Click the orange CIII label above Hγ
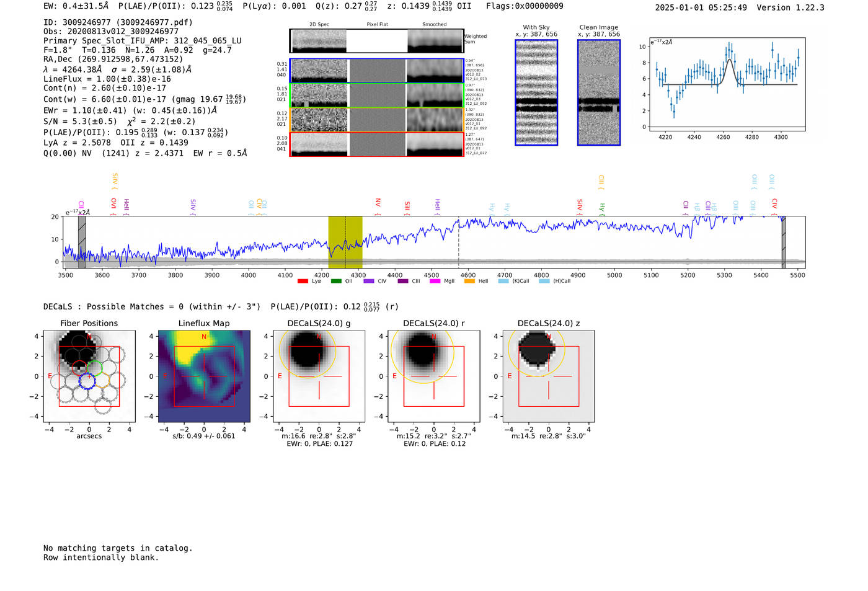 [601, 182]
